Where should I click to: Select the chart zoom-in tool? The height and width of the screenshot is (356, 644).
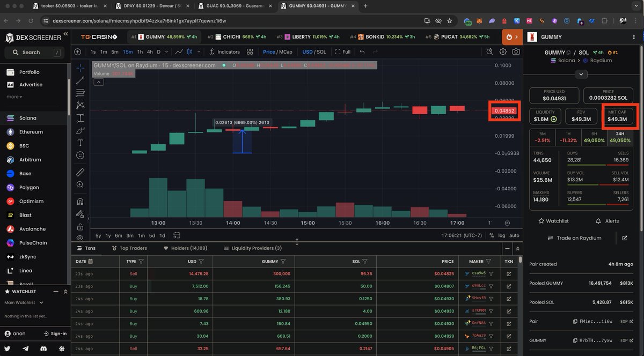[x=80, y=184]
